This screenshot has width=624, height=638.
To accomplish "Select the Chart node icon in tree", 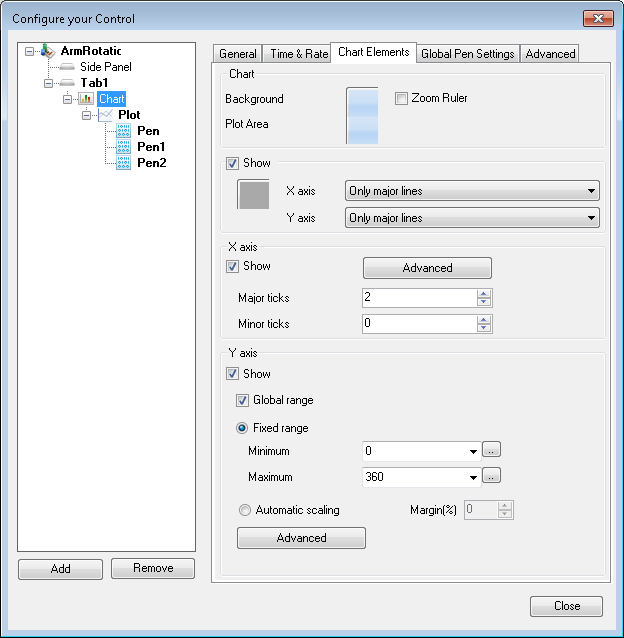I will pos(86,99).
